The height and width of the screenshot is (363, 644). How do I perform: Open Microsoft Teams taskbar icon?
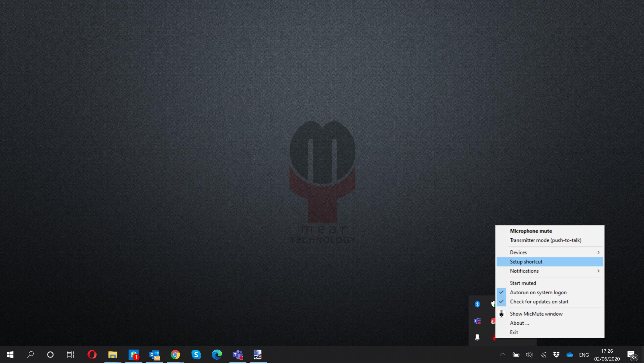click(238, 355)
